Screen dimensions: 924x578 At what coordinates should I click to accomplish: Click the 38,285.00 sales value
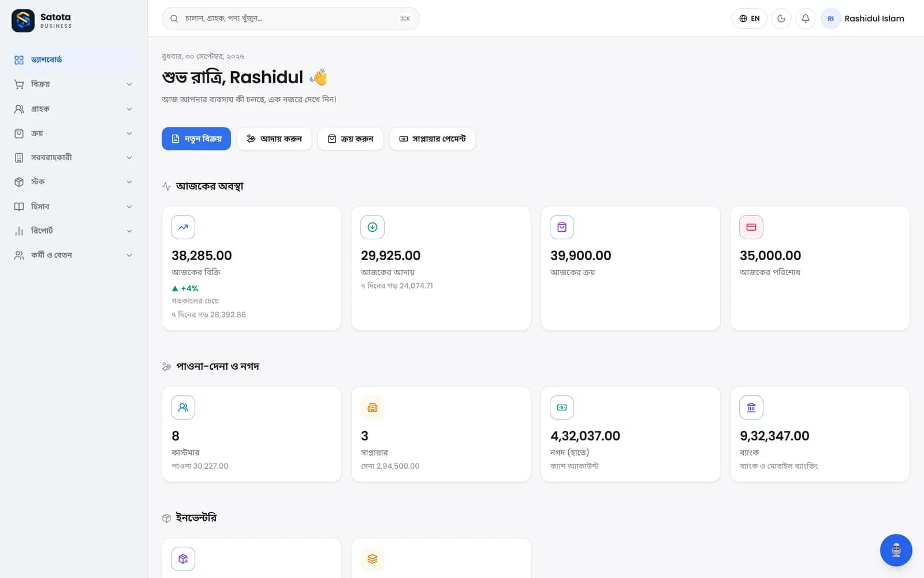pyautogui.click(x=202, y=255)
